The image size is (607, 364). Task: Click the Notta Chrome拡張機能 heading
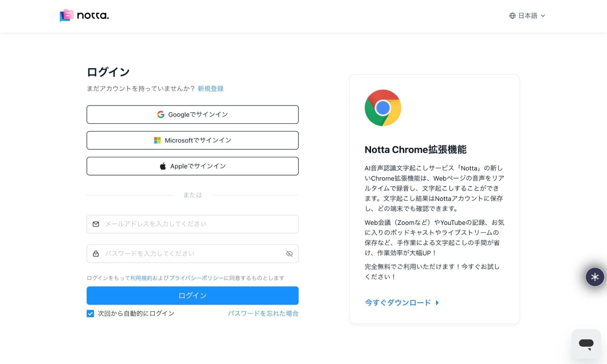click(415, 149)
